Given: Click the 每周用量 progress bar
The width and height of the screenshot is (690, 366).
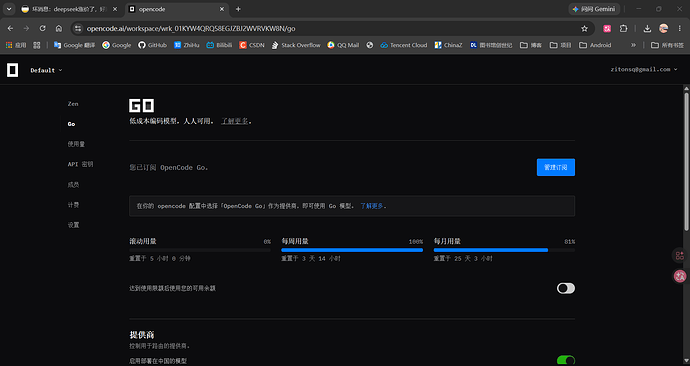Looking at the screenshot, I should (x=352, y=250).
